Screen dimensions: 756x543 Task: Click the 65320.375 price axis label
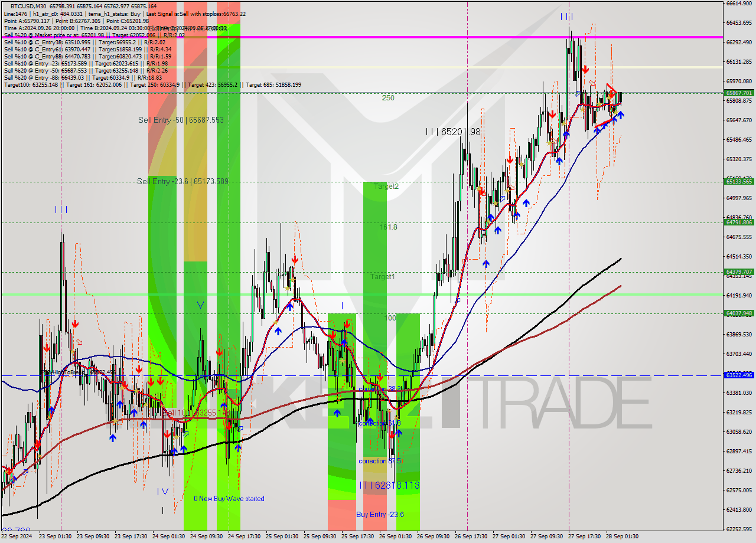pyautogui.click(x=739, y=159)
